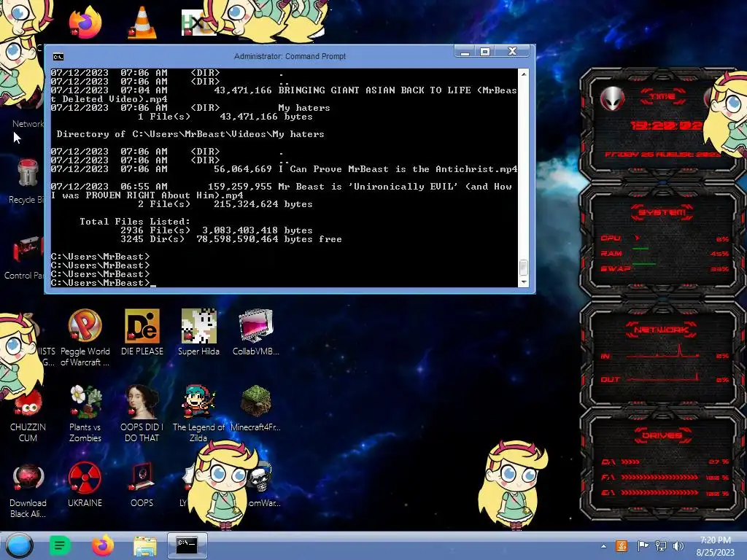
Task: Click the last C:\Users\MrBeast> prompt with cursor
Action: click(103, 283)
